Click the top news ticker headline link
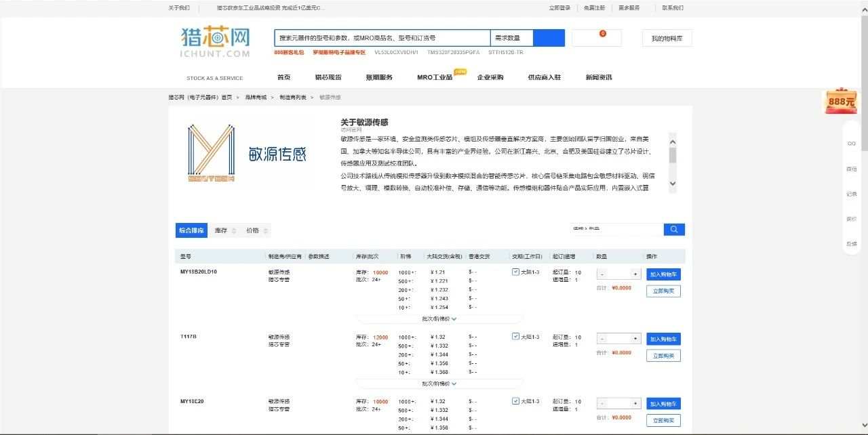Image resolution: width=868 pixels, height=435 pixels. [x=271, y=8]
